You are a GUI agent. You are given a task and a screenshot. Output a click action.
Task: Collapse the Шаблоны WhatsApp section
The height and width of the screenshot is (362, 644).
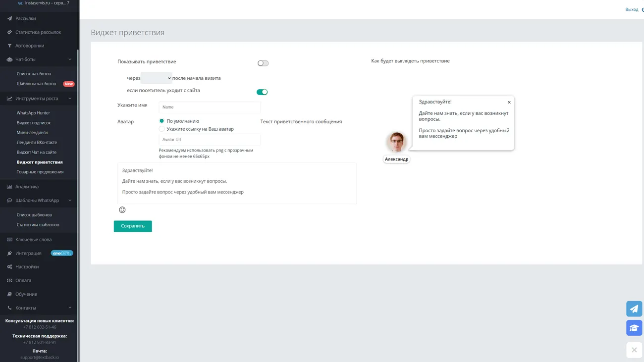click(x=69, y=201)
